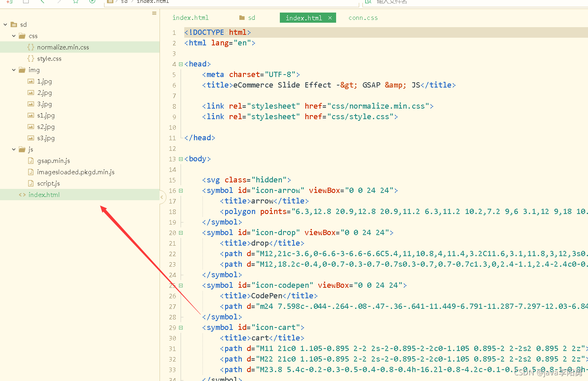Collapse the css folder chevron
Image resolution: width=588 pixels, height=381 pixels.
14,36
